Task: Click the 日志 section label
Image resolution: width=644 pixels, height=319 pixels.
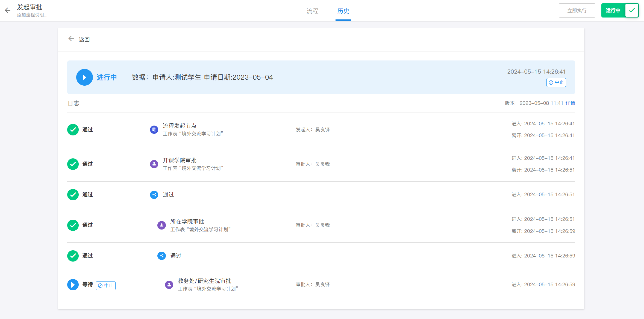Action: coord(73,103)
